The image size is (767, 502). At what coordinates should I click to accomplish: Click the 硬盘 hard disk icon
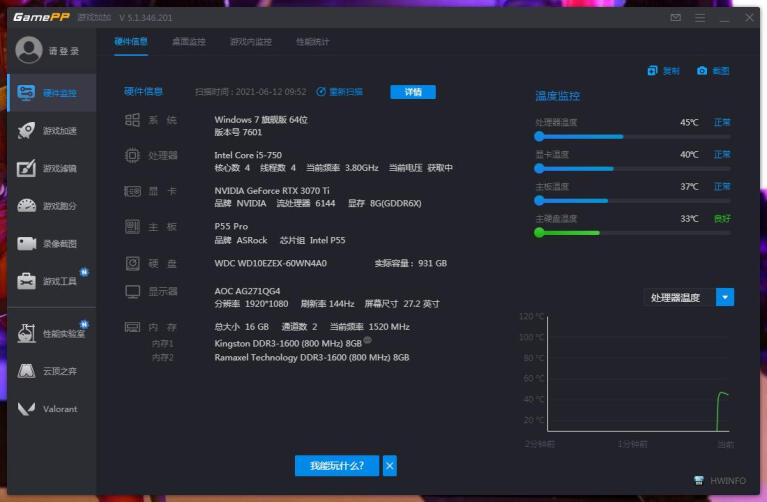(132, 263)
